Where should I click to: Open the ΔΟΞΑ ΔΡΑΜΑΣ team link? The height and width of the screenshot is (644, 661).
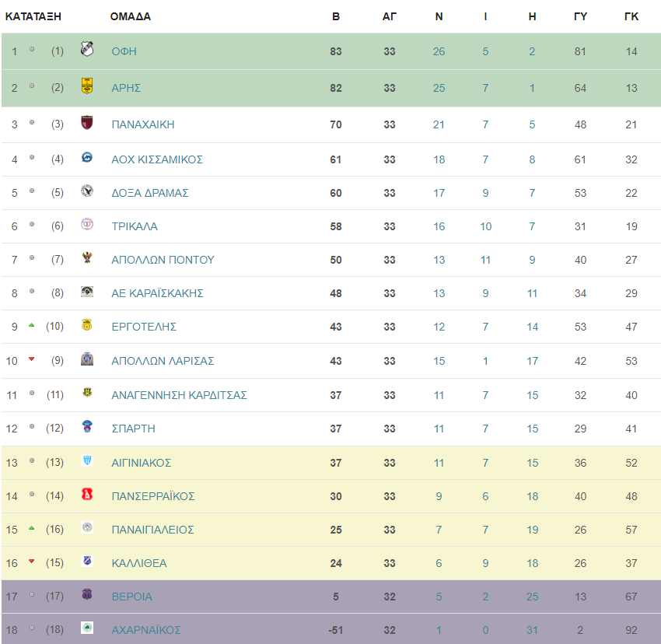(149, 193)
